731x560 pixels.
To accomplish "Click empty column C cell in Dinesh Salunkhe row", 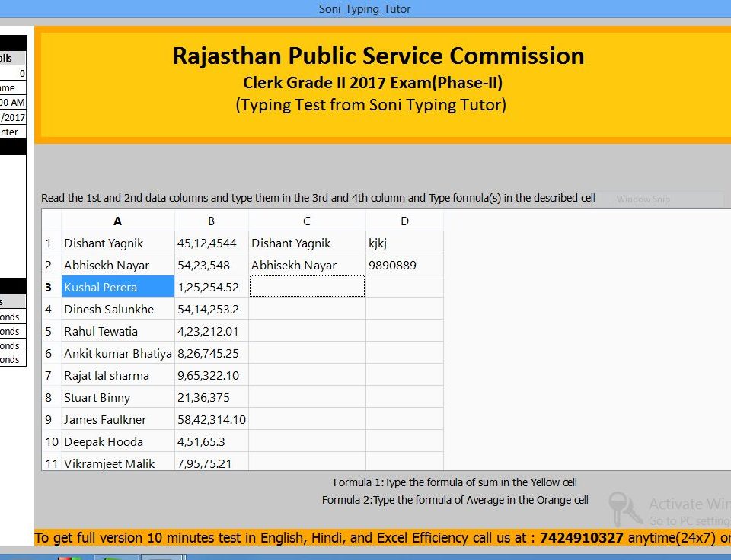I will 307,309.
